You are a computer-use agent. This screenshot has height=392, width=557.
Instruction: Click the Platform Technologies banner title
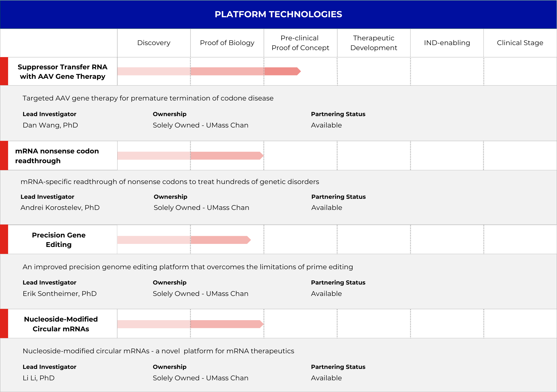tap(278, 14)
